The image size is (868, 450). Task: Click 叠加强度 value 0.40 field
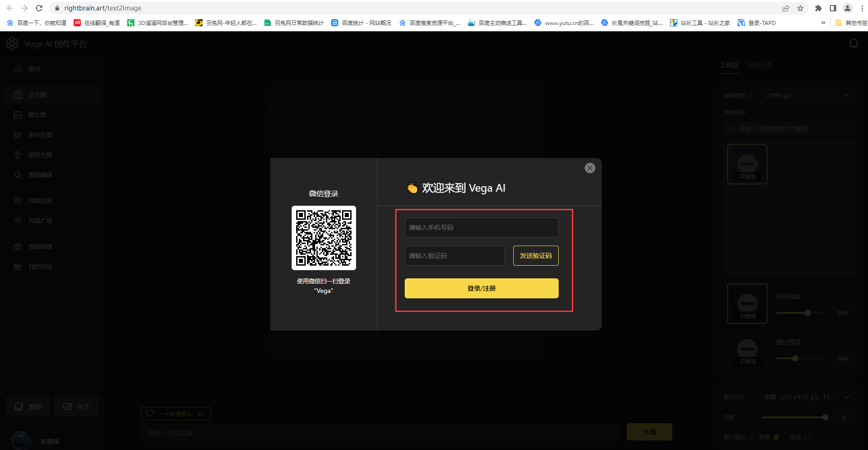pos(843,358)
